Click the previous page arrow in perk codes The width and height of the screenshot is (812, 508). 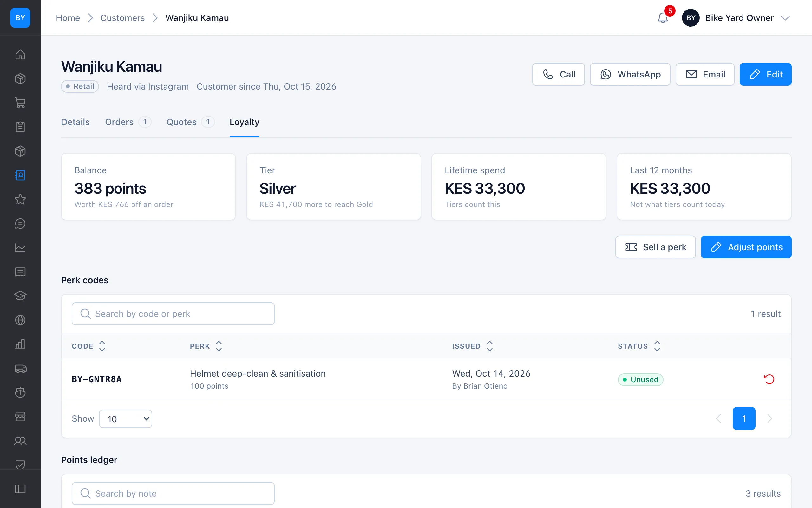point(718,418)
